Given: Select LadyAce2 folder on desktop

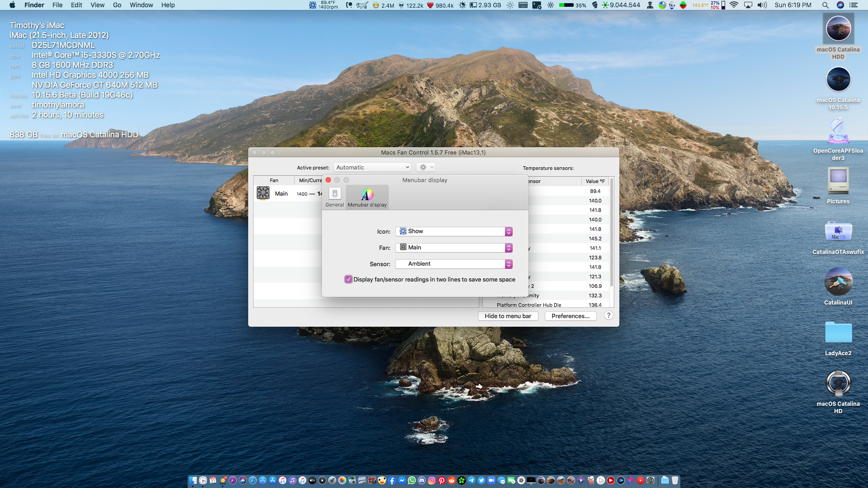Looking at the screenshot, I should (x=838, y=333).
